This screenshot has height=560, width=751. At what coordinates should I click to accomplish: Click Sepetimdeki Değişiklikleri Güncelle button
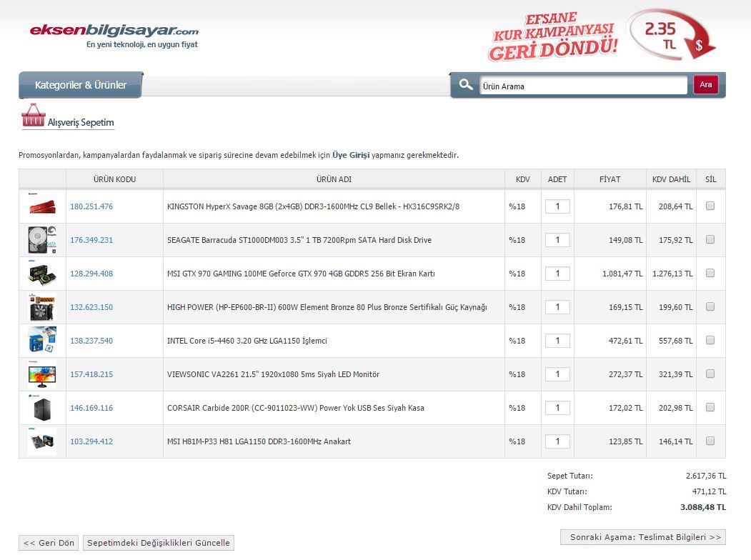[x=159, y=543]
